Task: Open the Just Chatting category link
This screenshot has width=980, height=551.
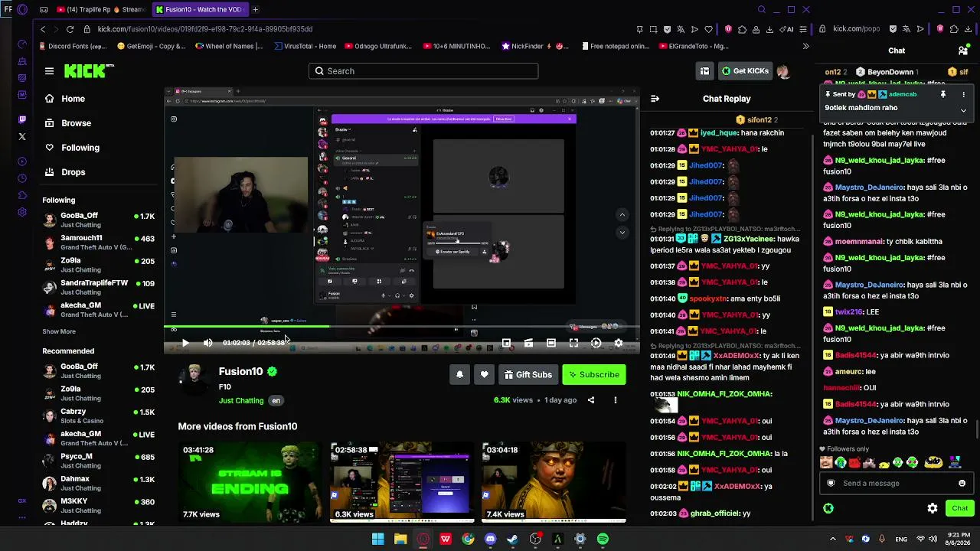Action: [241, 400]
